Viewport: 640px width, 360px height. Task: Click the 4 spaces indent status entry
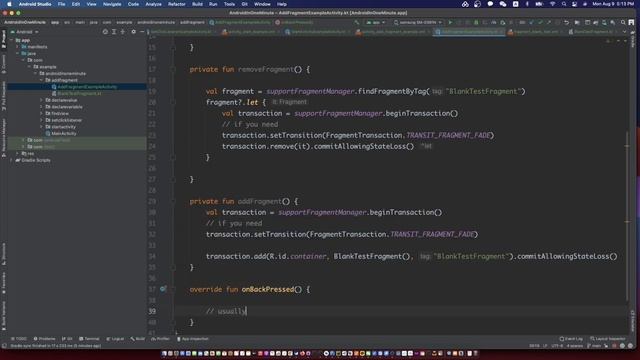(x=575, y=346)
